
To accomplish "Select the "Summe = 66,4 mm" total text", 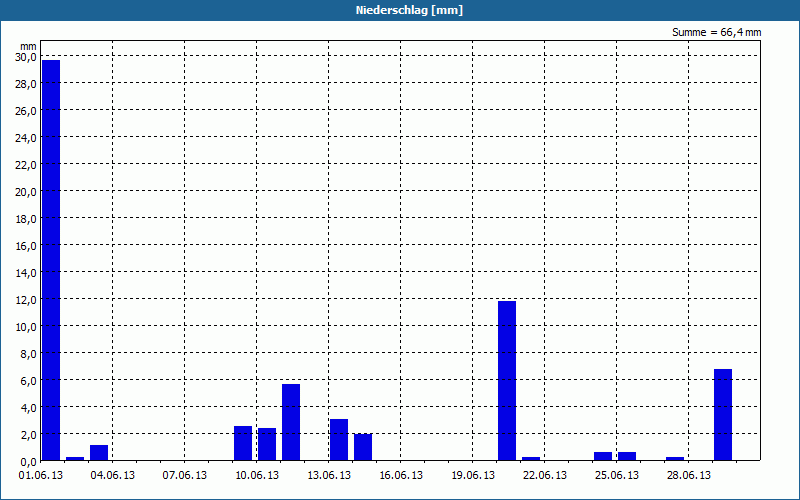I will [716, 33].
